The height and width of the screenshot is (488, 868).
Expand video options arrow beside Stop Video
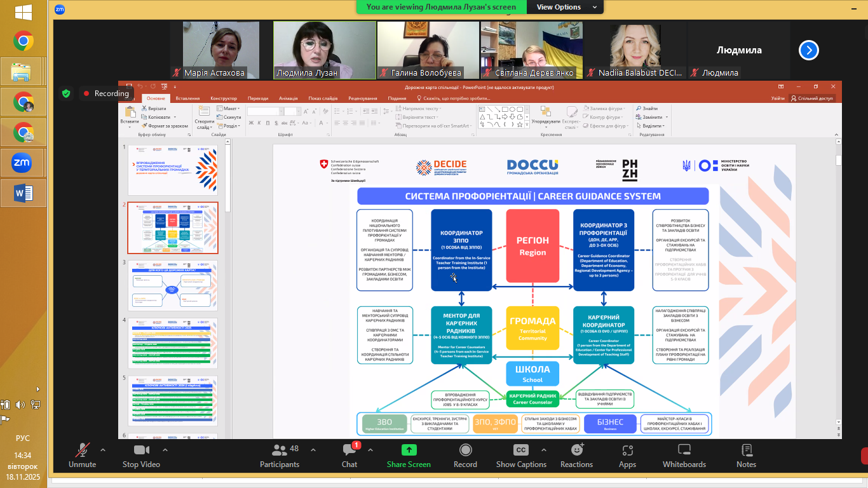pos(165,450)
